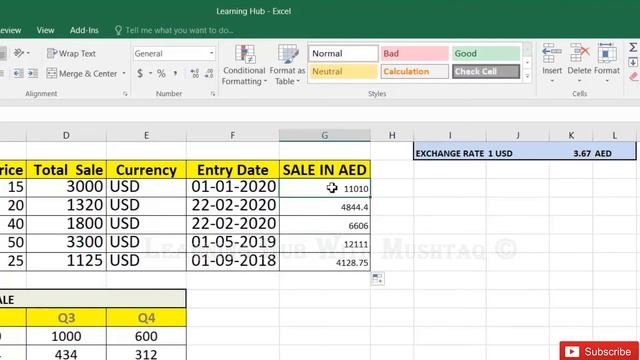Apply the Bad cell style
Viewport: 640px width, 360px height.
[414, 53]
